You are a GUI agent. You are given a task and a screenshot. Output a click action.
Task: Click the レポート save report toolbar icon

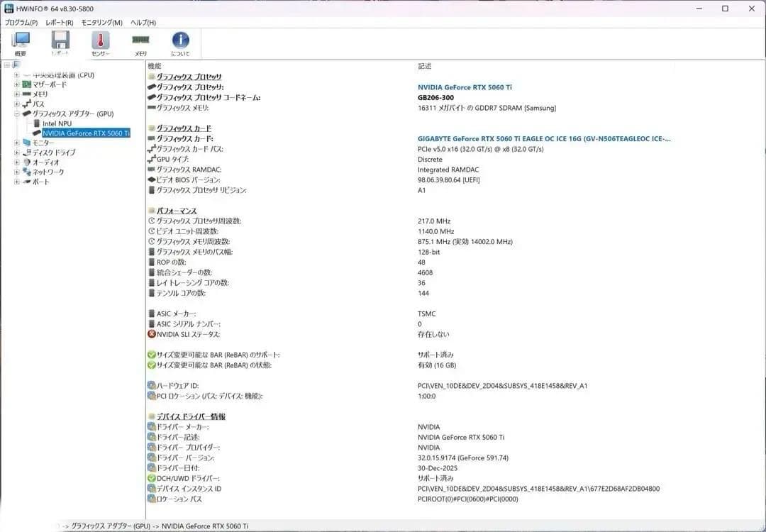[x=60, y=43]
